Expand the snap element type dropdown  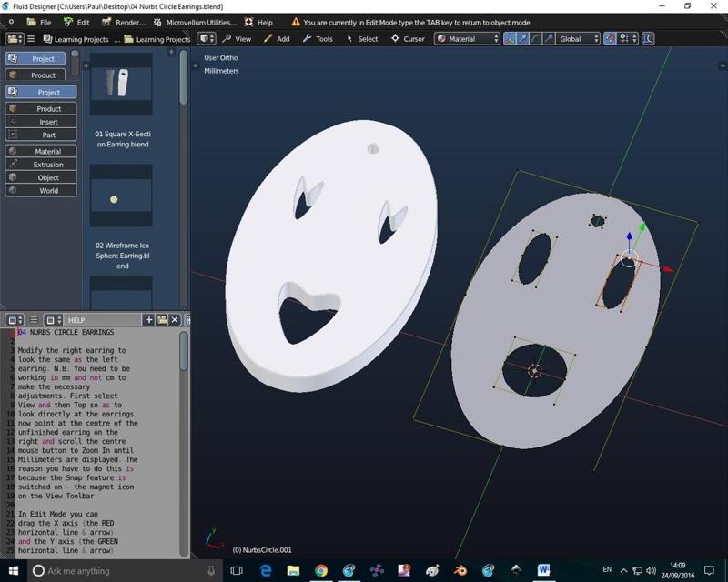click(x=628, y=39)
